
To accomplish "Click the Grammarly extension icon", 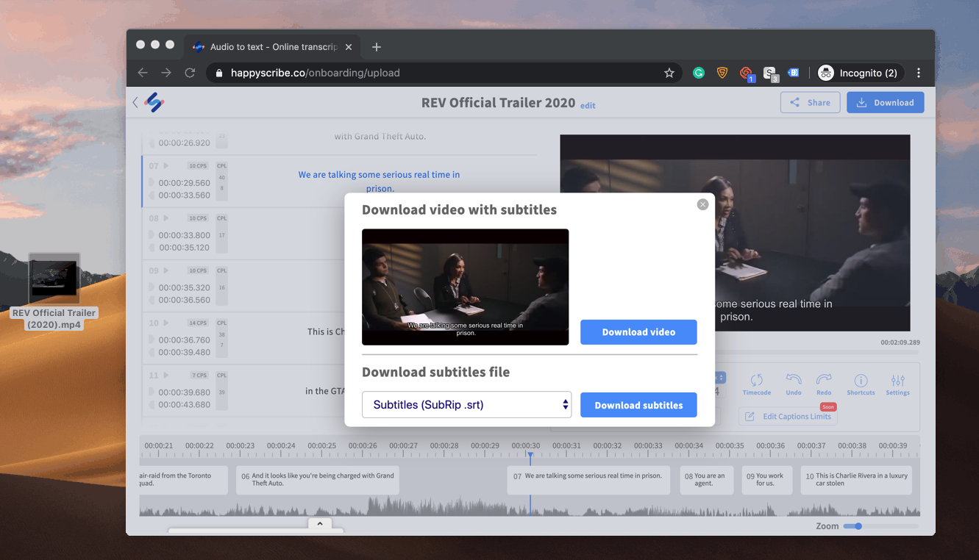I will click(699, 73).
